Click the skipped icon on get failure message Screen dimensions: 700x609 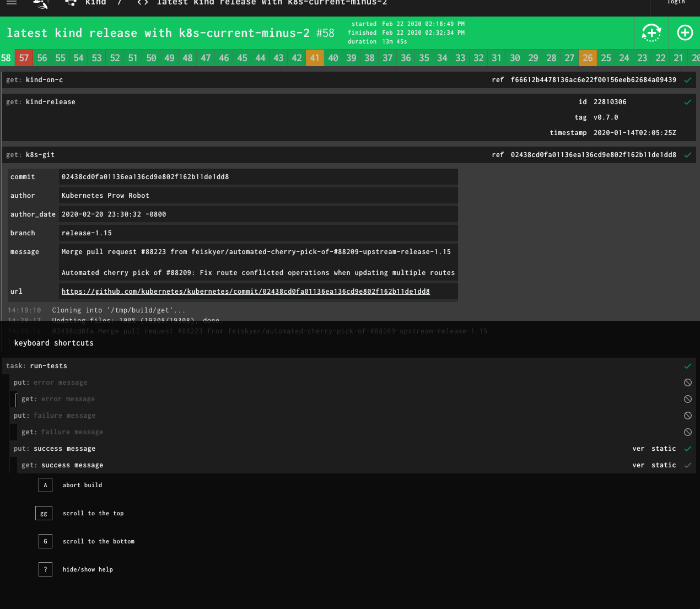(687, 432)
